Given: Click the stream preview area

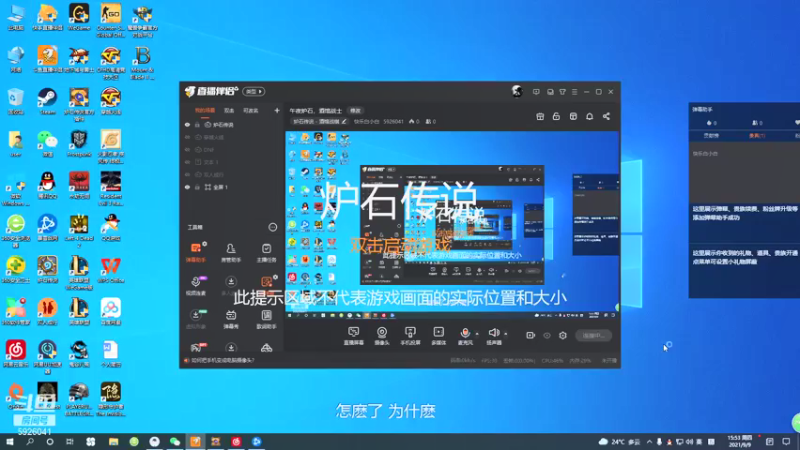Looking at the screenshot, I should [452, 226].
